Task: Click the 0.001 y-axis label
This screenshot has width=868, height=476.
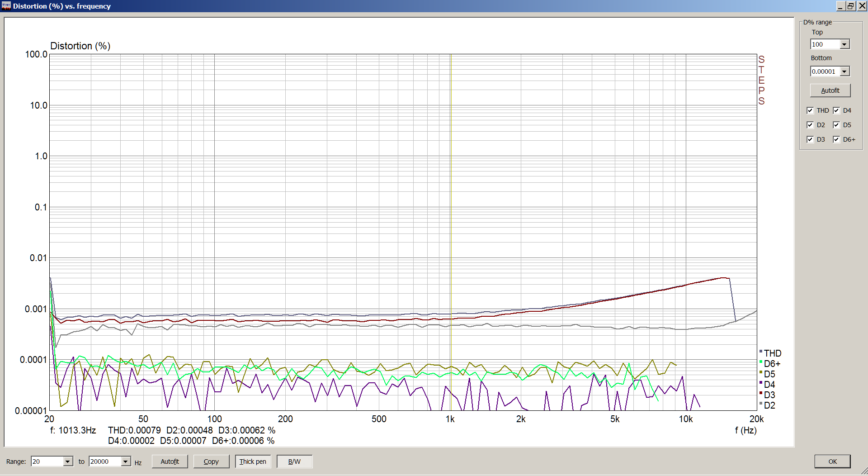Action: 36,309
